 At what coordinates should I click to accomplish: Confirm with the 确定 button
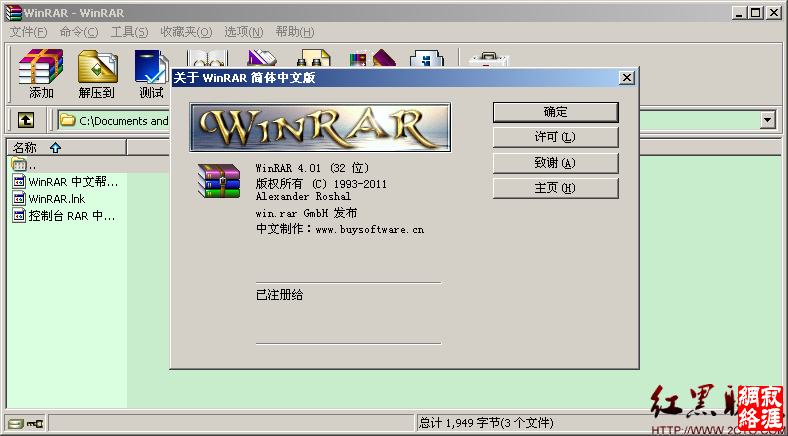[555, 112]
